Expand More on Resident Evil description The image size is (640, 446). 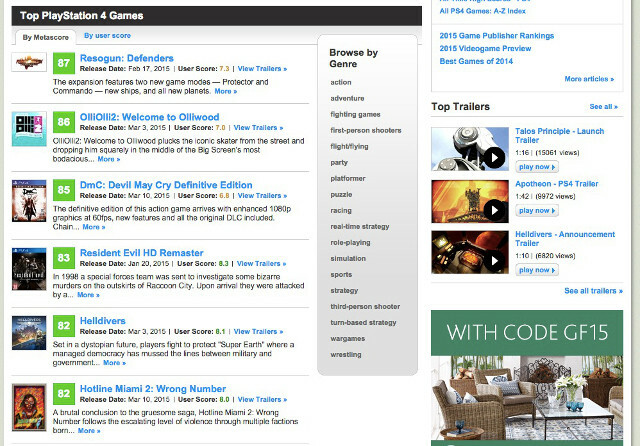pyautogui.click(x=88, y=295)
